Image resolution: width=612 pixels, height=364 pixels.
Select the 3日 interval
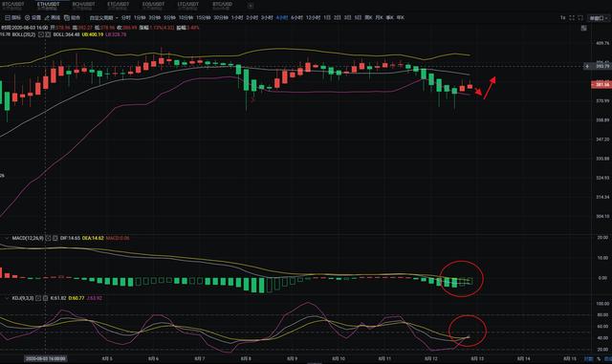(x=348, y=17)
